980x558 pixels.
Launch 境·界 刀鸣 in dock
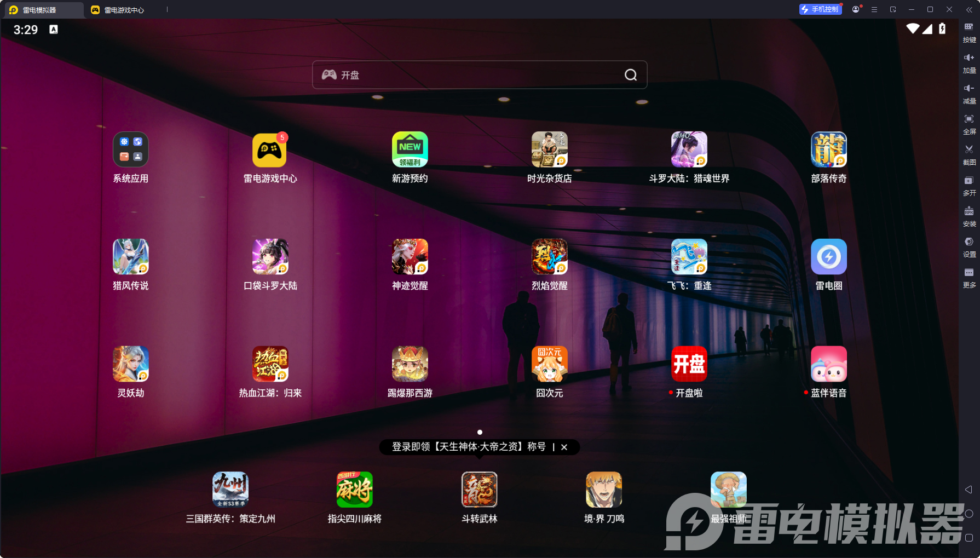[604, 490]
